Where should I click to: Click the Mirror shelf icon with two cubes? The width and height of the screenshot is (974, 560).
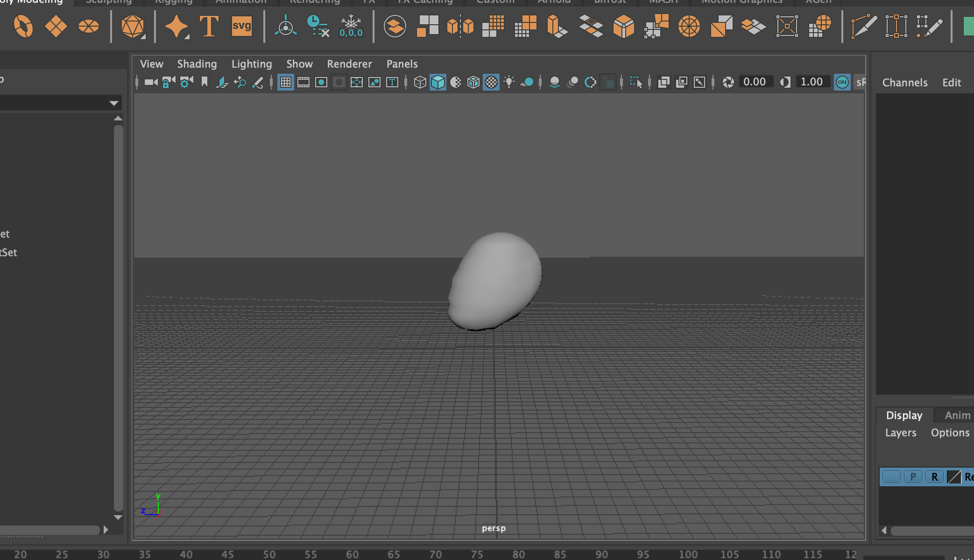click(460, 26)
